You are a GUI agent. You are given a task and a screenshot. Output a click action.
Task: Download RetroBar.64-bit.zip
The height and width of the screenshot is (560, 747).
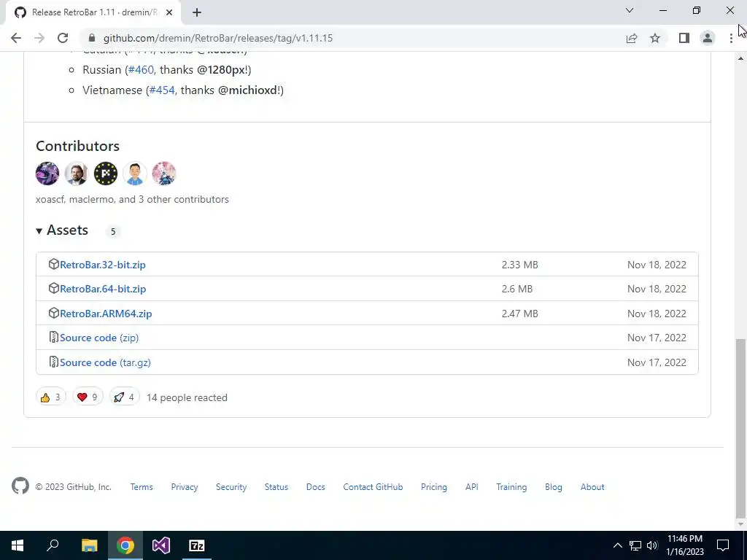[103, 289]
